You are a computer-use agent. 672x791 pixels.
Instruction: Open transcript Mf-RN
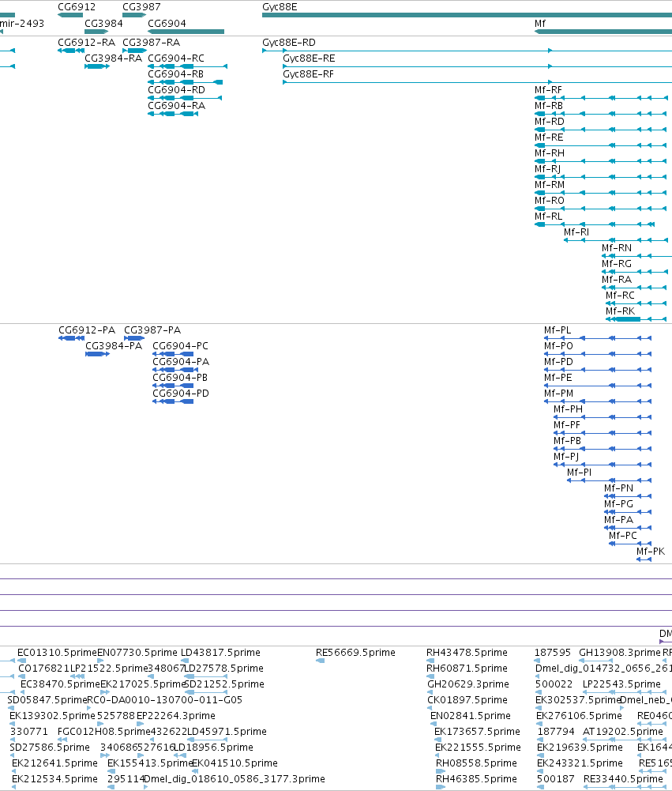(617, 248)
